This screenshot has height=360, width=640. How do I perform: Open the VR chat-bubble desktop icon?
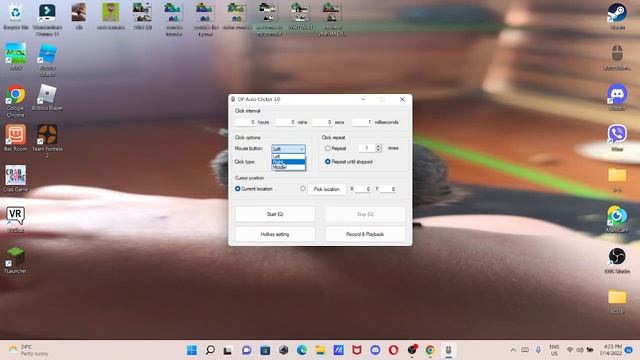[x=16, y=219]
